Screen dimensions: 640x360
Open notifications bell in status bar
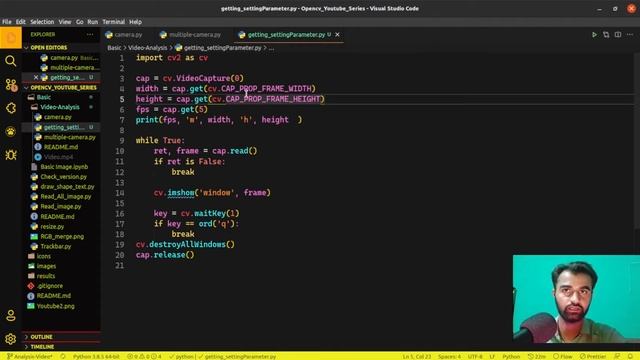pos(630,356)
